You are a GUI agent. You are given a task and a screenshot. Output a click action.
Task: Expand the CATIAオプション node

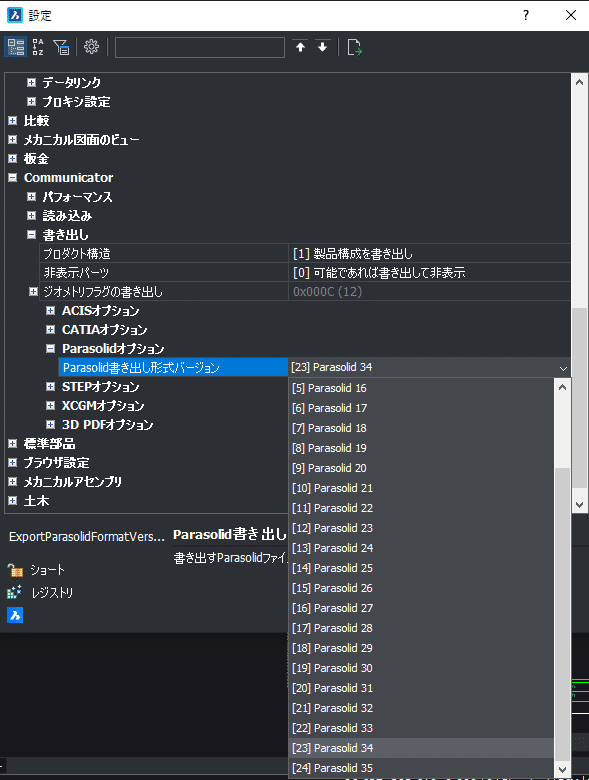tap(50, 329)
